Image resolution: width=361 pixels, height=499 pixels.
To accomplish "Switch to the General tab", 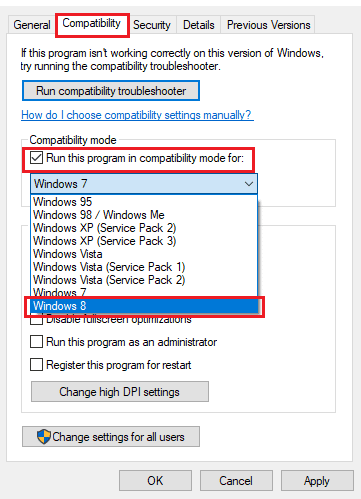I will click(32, 25).
